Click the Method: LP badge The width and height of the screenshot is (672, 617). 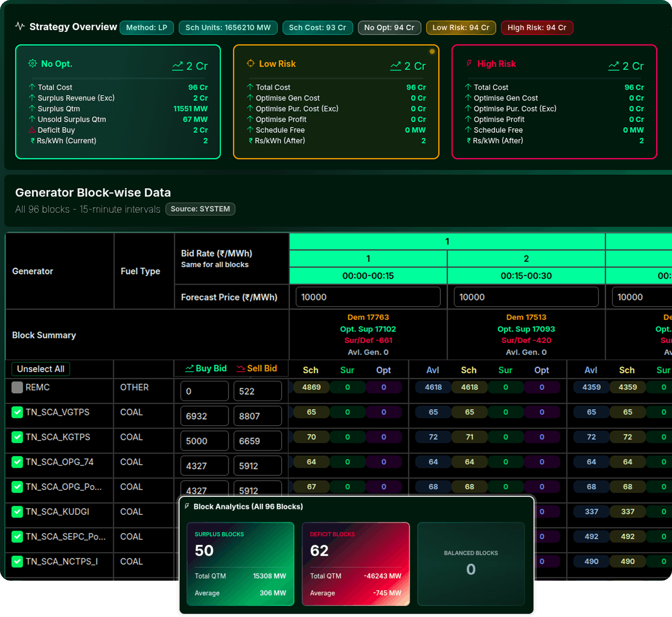tap(146, 27)
